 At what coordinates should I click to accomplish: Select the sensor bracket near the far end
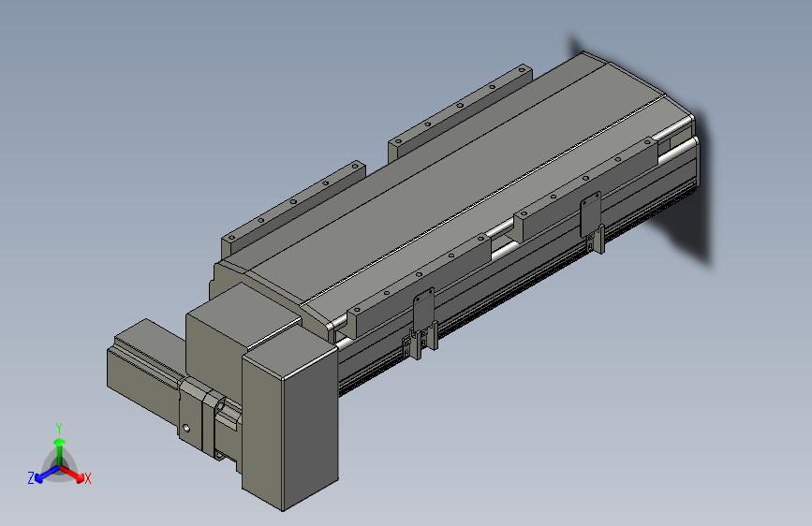(x=592, y=223)
